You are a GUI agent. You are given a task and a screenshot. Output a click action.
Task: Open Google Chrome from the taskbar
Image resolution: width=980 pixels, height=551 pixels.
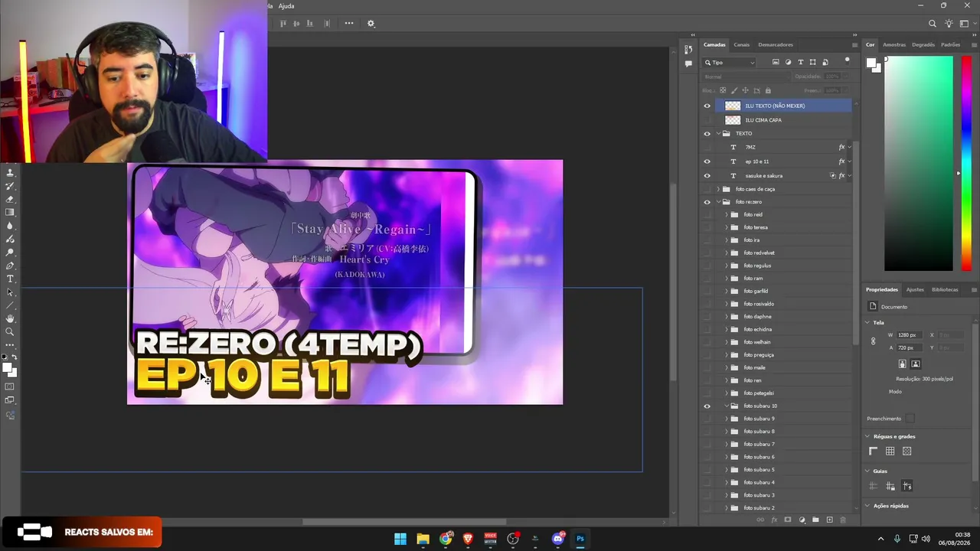(x=446, y=539)
